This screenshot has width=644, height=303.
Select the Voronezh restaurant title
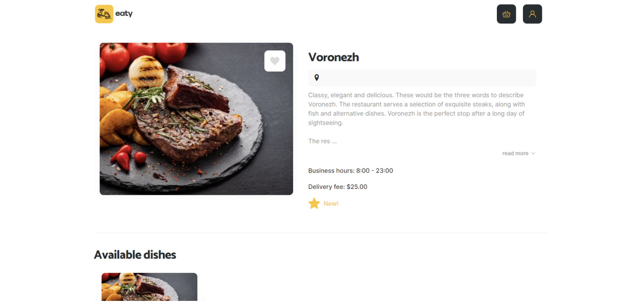click(x=333, y=57)
